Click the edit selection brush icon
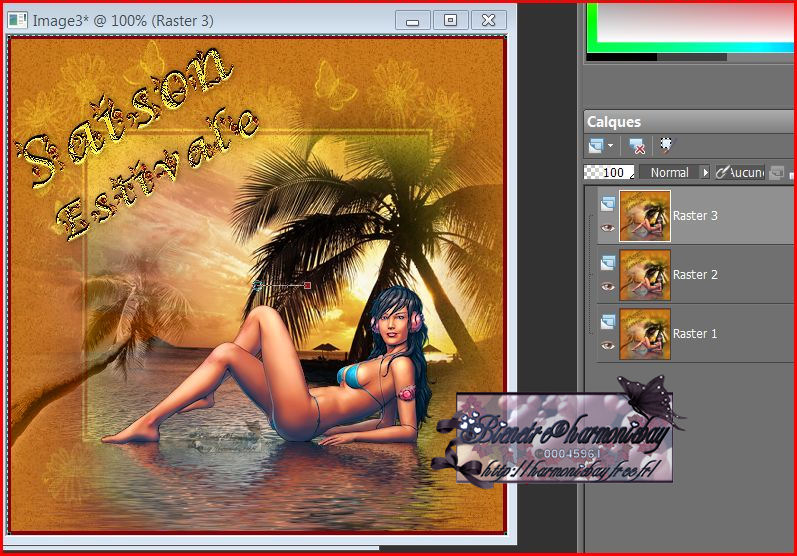797x556 pixels. tap(666, 145)
